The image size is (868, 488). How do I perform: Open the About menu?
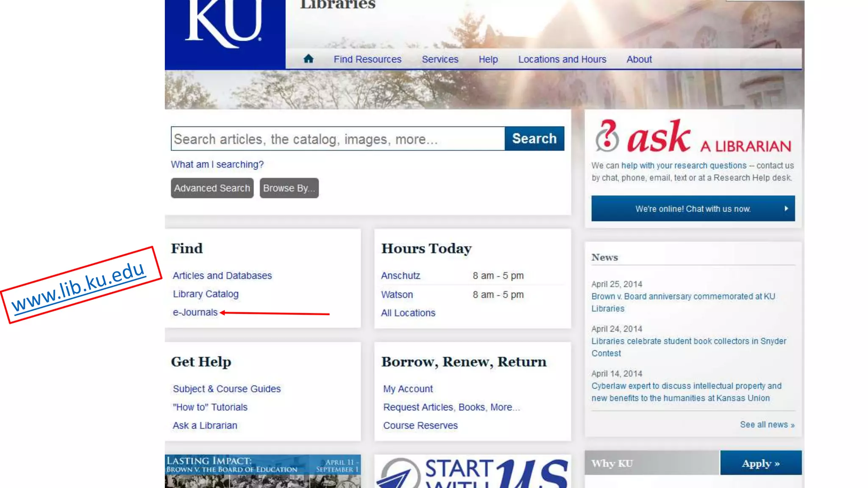pos(639,59)
